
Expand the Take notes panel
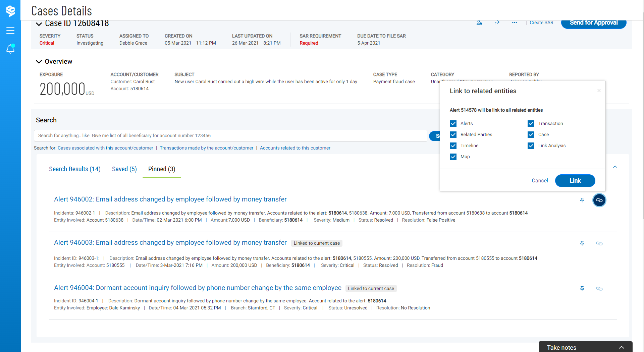621,347
